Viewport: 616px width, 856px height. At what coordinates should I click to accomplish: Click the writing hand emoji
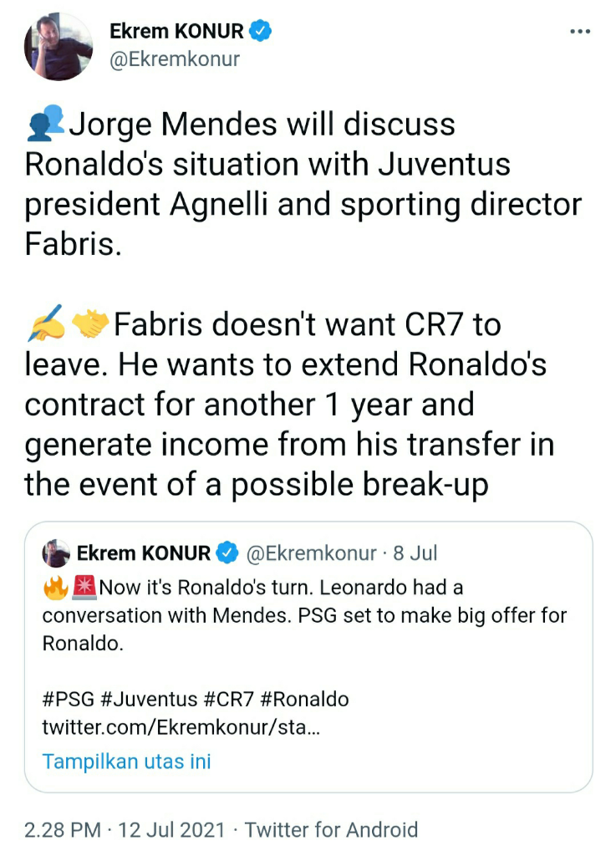point(45,324)
